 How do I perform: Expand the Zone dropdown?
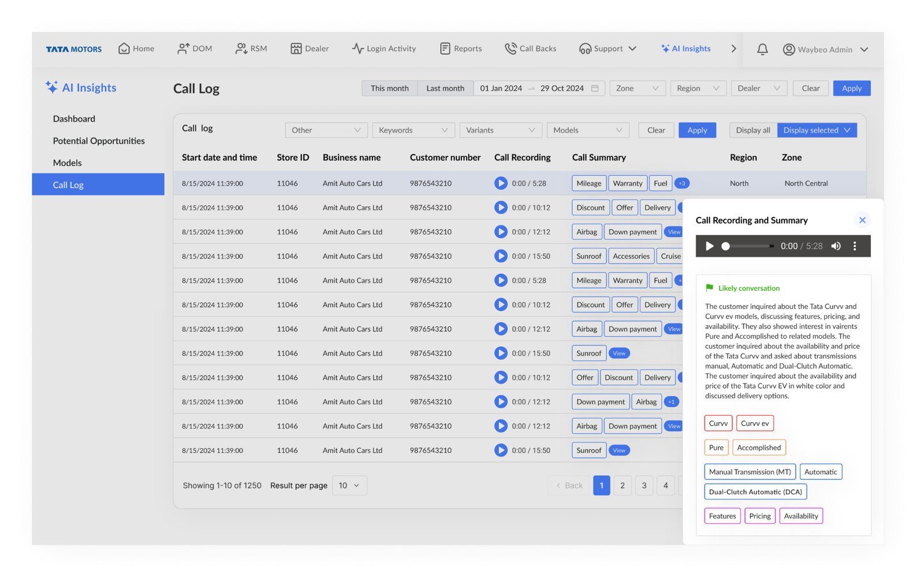click(x=637, y=88)
